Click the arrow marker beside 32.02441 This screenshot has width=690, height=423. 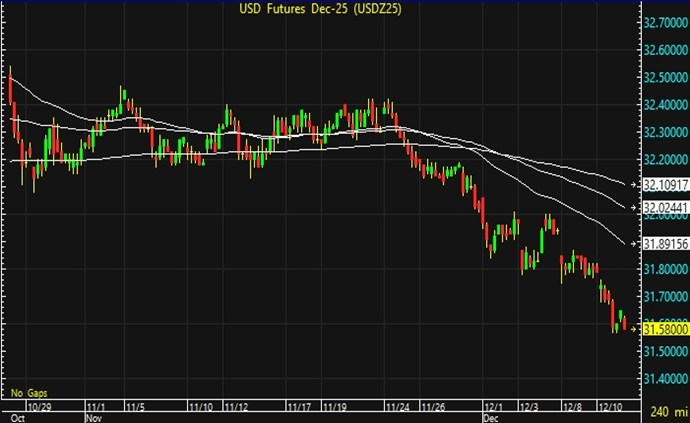coord(633,207)
